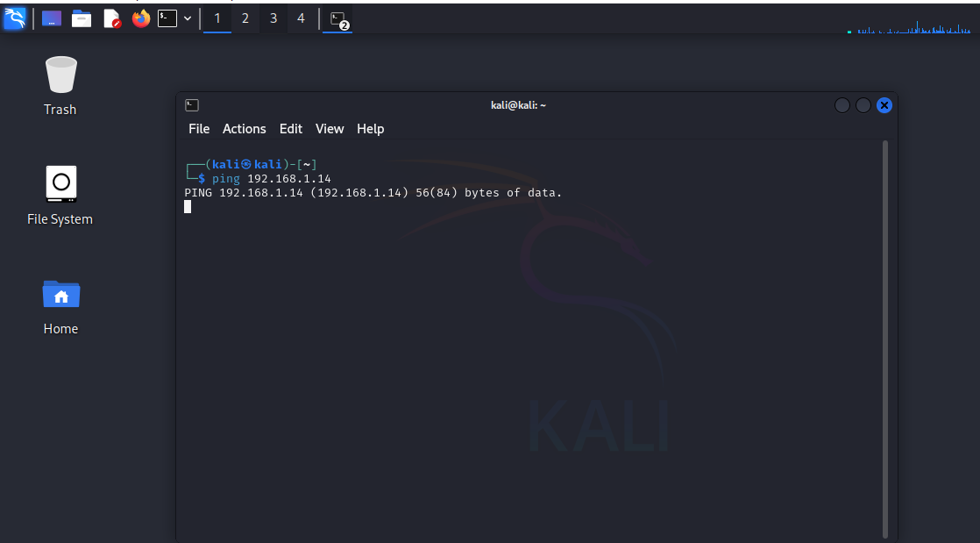This screenshot has width=980, height=543.
Task: Open the Actions menu in terminal
Action: pyautogui.click(x=245, y=129)
